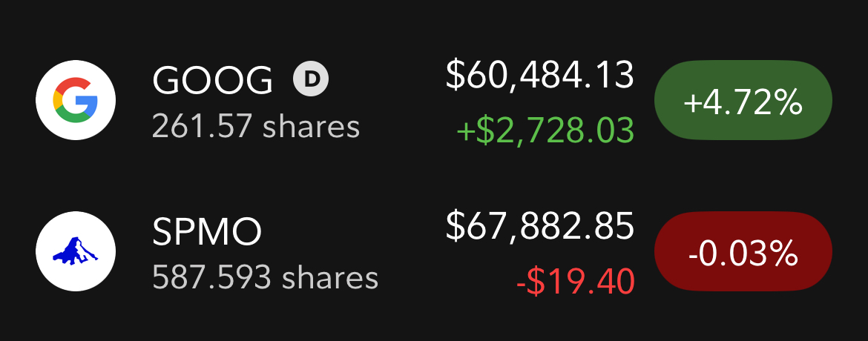Open the Alphabet company logo thumbnail
868x341 pixels.
coord(76,102)
